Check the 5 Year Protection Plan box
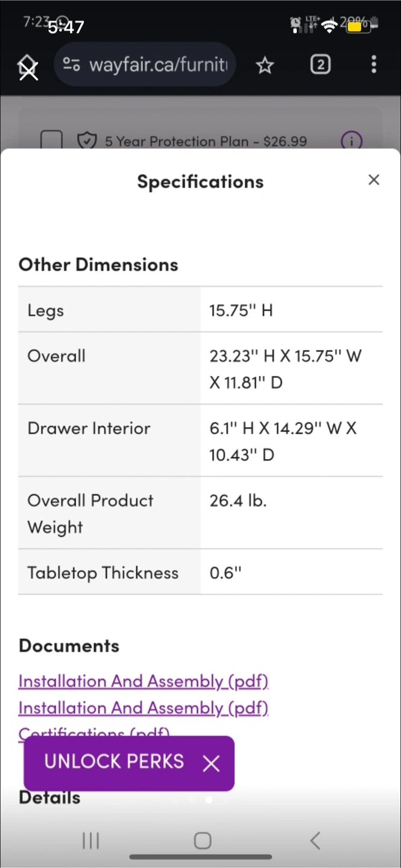Viewport: 401px width, 868px height. (x=51, y=141)
